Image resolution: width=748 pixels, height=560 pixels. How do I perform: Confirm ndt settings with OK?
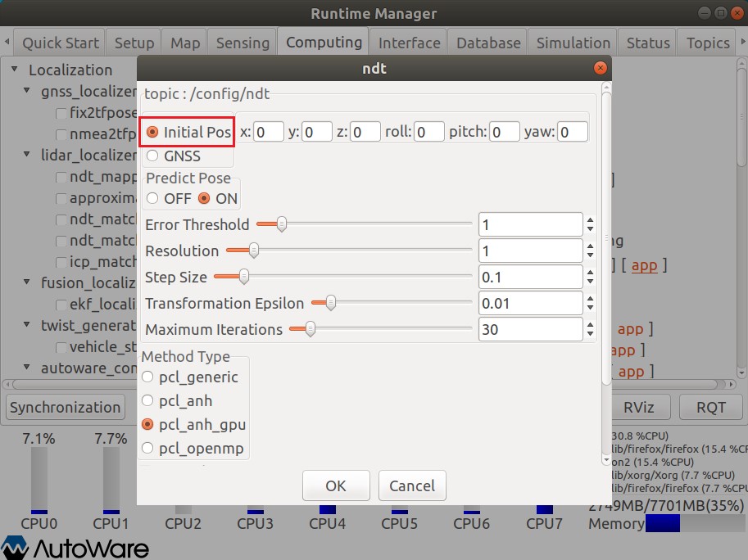click(335, 485)
